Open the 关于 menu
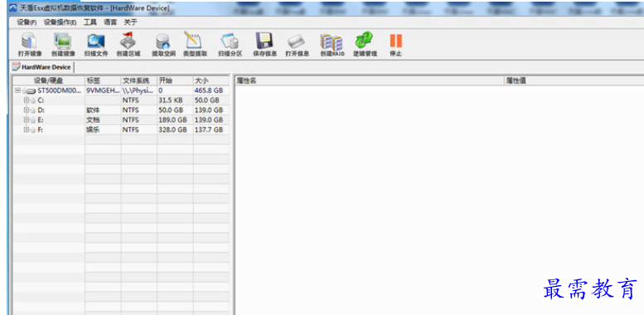Viewport: 644px width, 315px height. 131,22
